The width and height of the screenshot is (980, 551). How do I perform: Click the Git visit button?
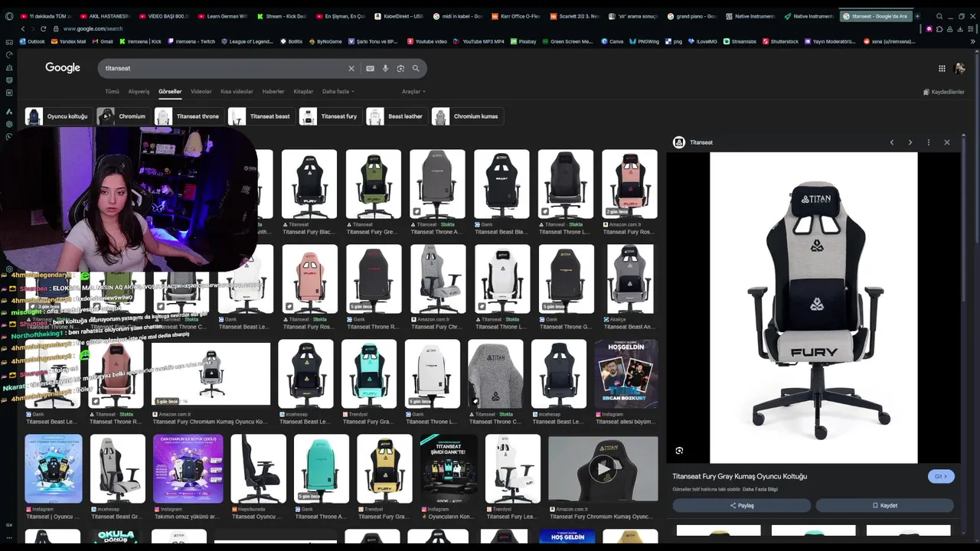pyautogui.click(x=941, y=476)
